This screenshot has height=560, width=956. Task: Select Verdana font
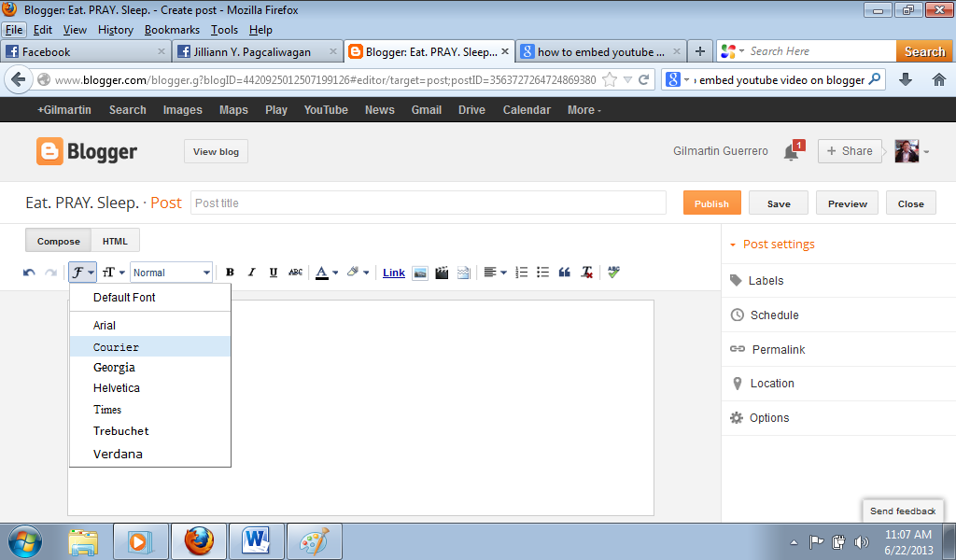click(150, 454)
